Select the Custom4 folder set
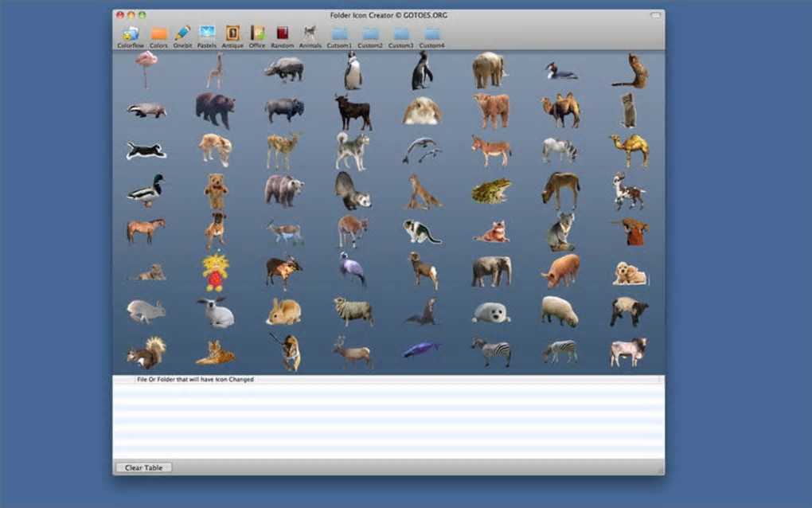The width and height of the screenshot is (812, 508). 431,34
